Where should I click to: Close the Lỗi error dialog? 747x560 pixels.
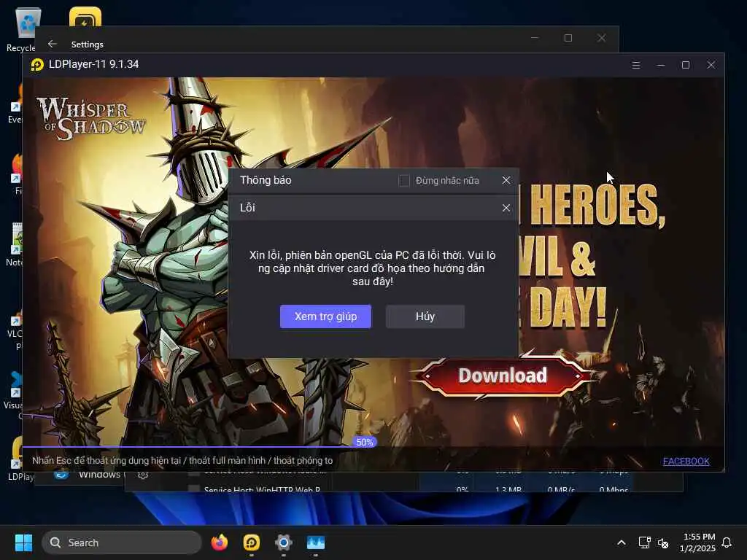click(506, 208)
